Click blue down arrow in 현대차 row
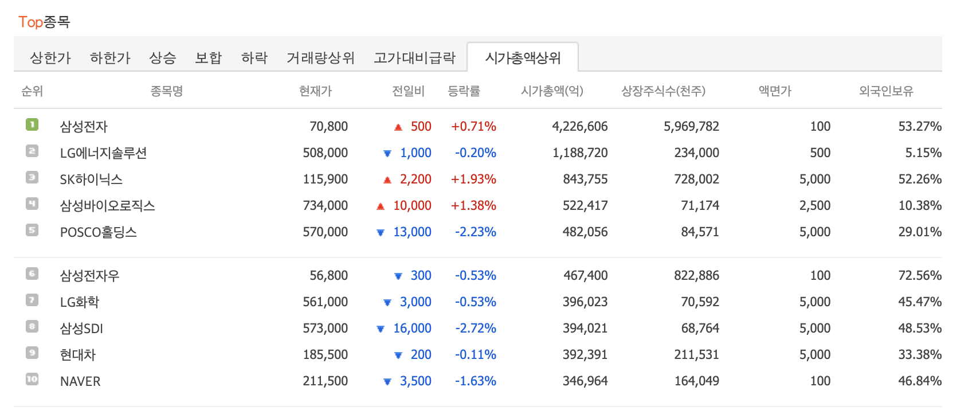This screenshot has width=980, height=414. 398,356
